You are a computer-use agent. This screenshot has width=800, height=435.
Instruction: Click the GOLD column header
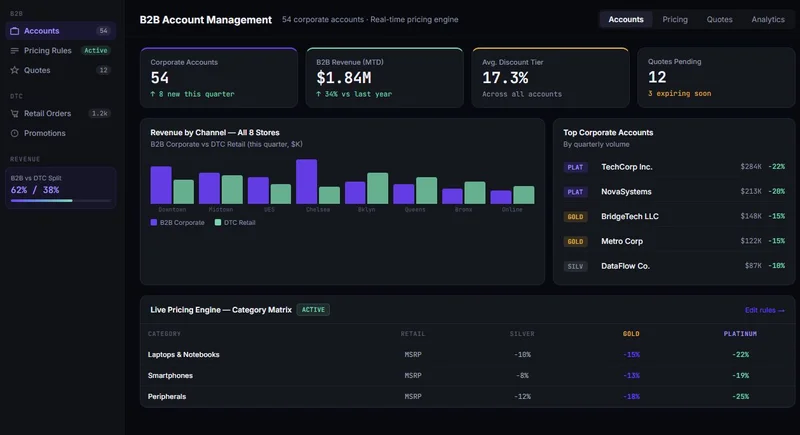pyautogui.click(x=631, y=334)
